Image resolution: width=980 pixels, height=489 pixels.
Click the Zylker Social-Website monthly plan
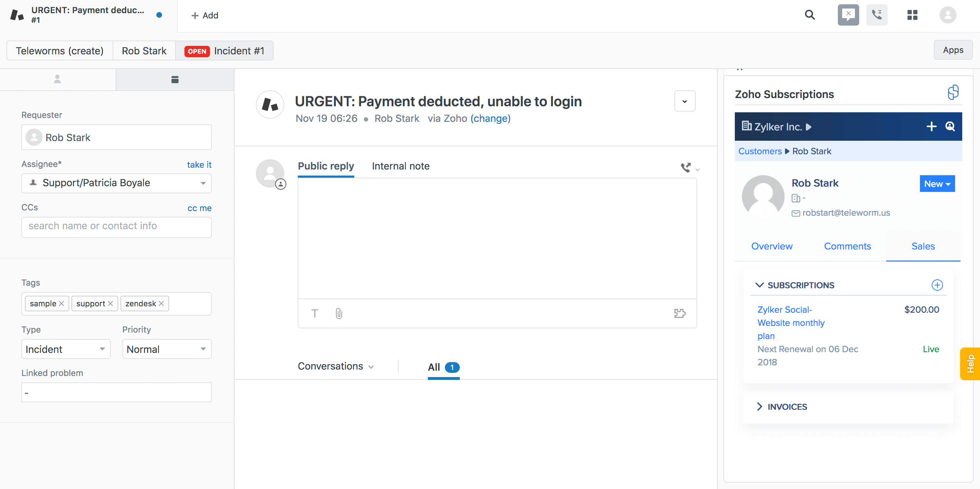[x=791, y=323]
